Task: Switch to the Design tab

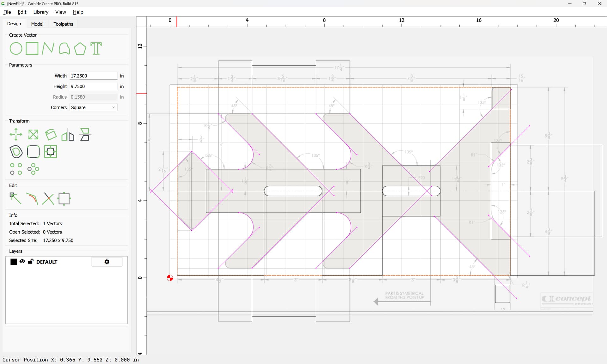Action: click(14, 24)
